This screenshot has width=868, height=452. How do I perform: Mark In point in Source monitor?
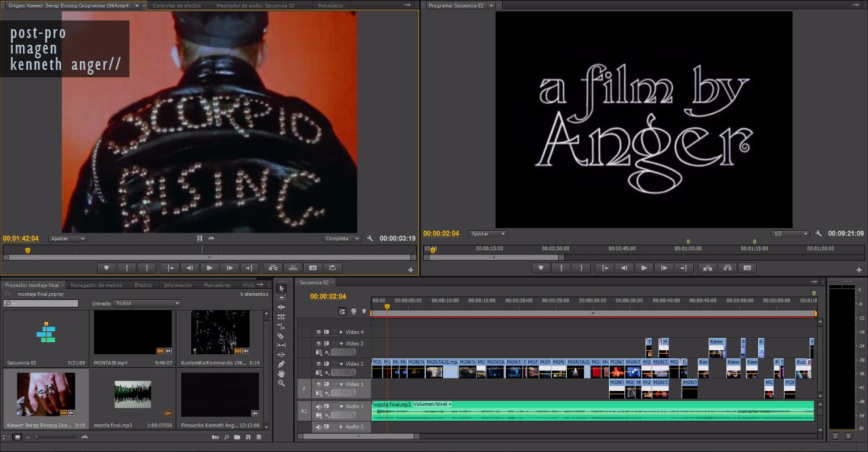[127, 268]
